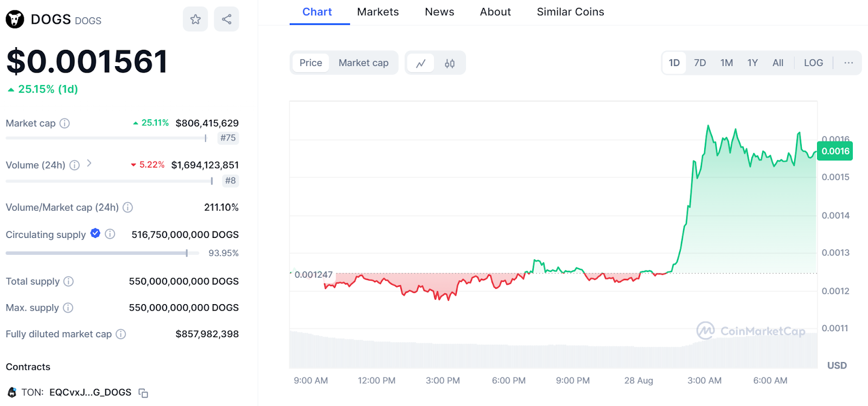Open the Similar Coins tab
Viewport: 868px width, 406px height.
pos(570,12)
